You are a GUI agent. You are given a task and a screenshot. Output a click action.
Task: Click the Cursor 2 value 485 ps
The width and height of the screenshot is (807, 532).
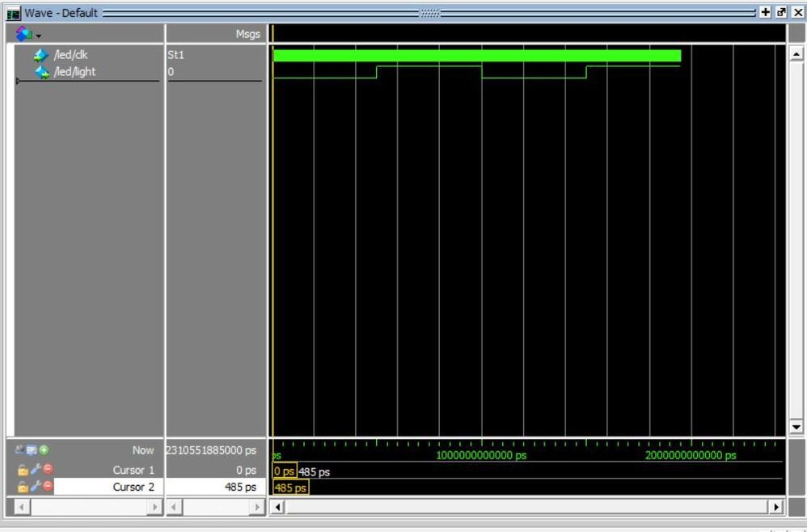pyautogui.click(x=240, y=487)
